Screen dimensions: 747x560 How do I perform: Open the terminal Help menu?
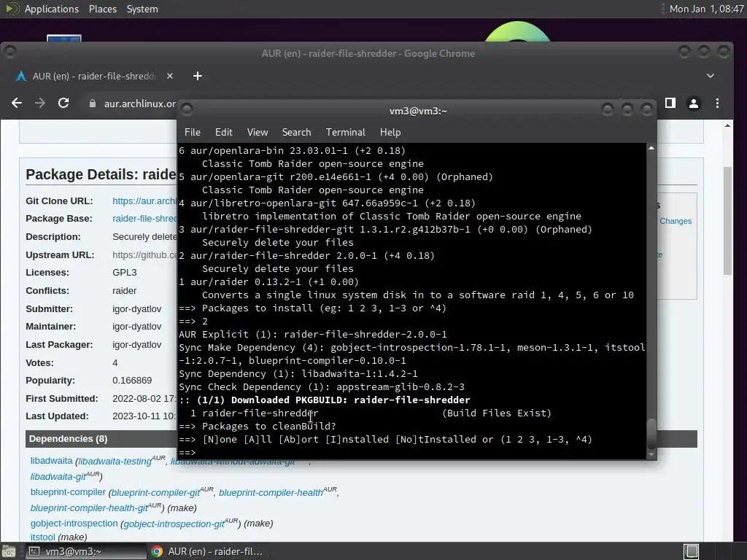click(x=390, y=133)
